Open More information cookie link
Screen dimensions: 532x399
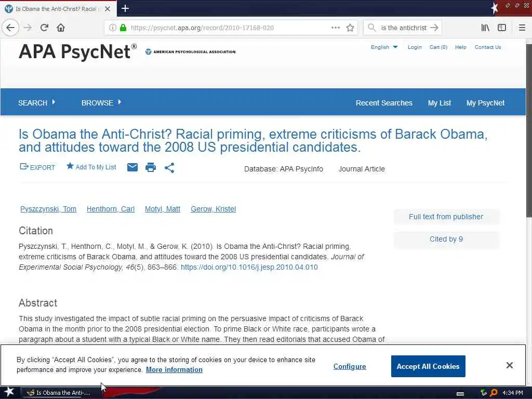click(174, 369)
